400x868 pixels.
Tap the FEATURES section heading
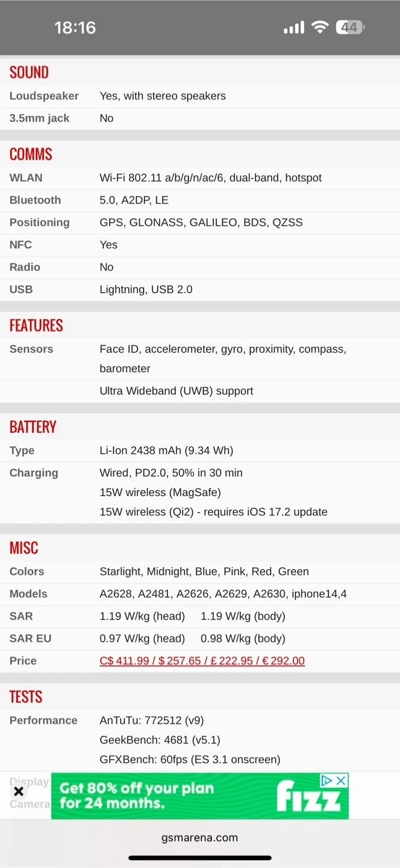coord(36,325)
